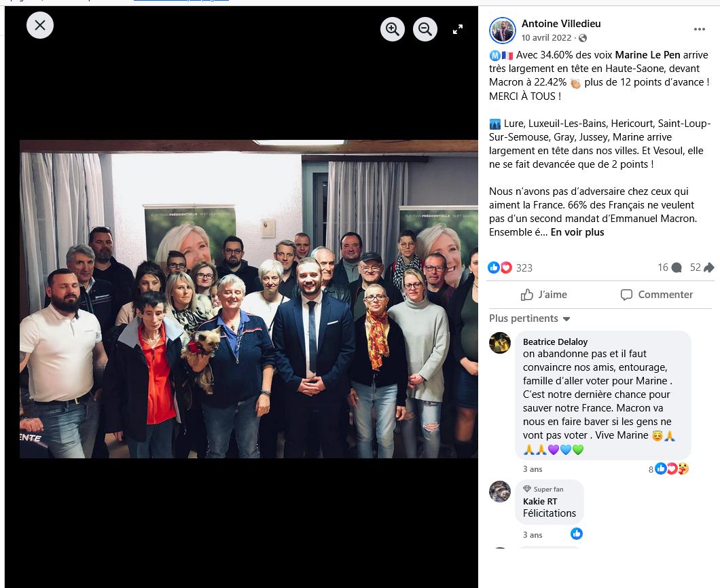Zoom in on the photo
This screenshot has height=588, width=720.
click(x=392, y=29)
